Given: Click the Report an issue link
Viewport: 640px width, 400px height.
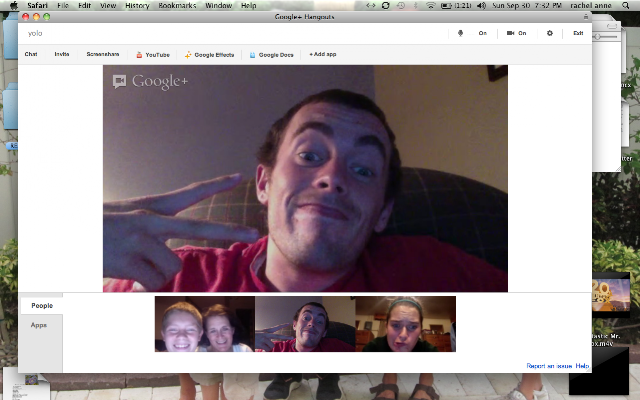Looking at the screenshot, I should 549,366.
